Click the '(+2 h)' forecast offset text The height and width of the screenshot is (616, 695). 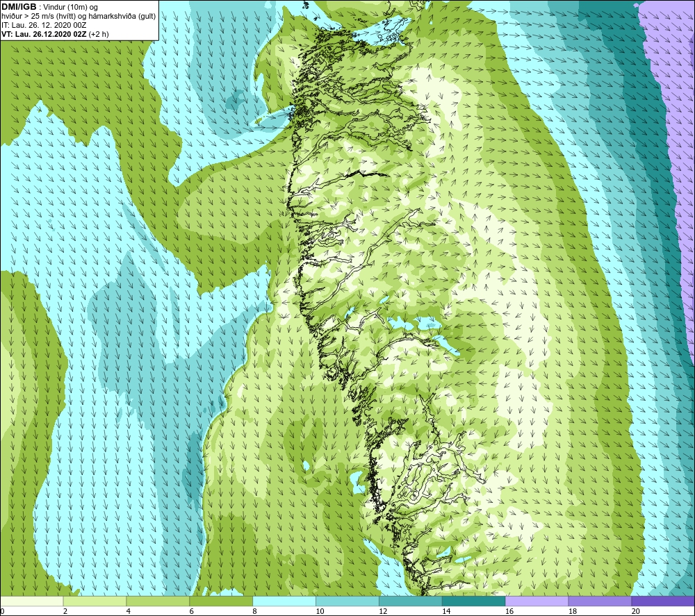coord(99,34)
